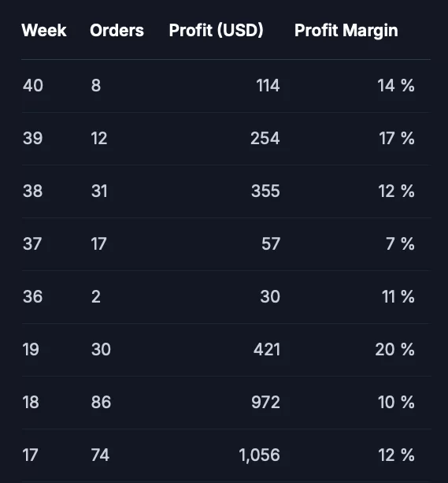Click the Profit (USD) column header
Image resolution: width=448 pixels, height=483 pixels.
tap(217, 30)
